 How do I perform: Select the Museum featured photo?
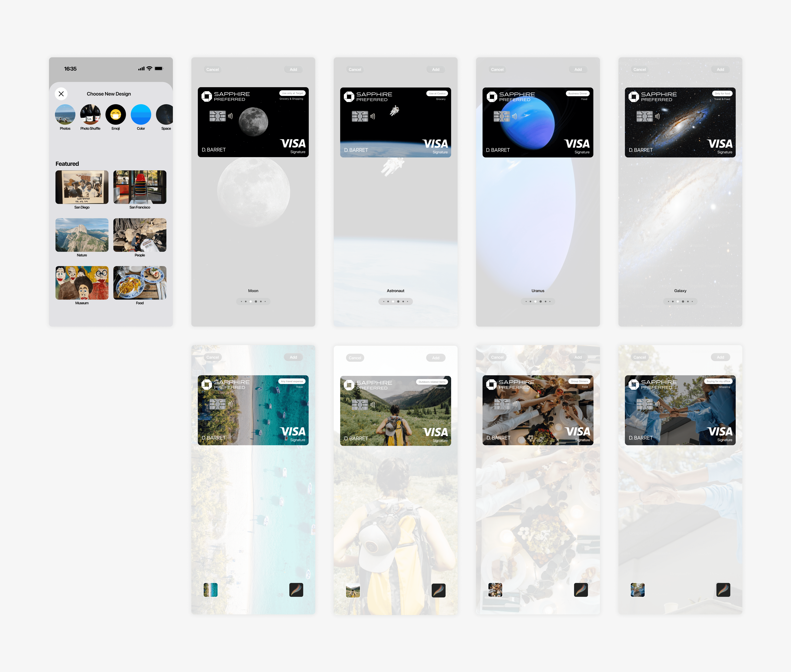click(x=82, y=283)
